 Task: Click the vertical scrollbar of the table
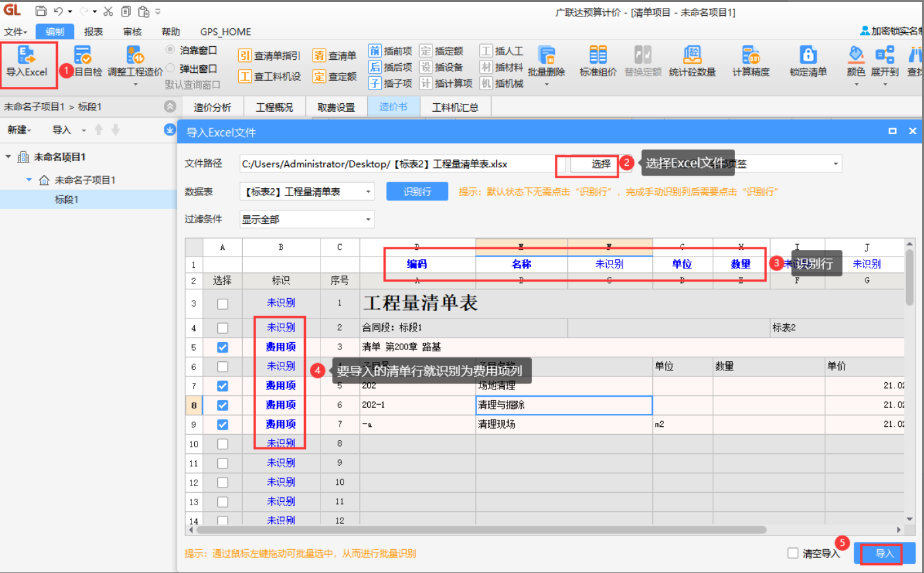point(910,278)
